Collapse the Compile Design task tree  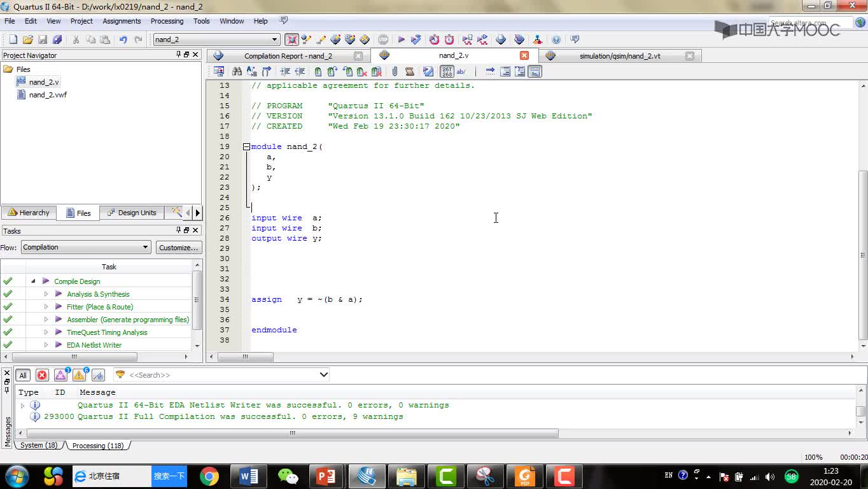33,281
